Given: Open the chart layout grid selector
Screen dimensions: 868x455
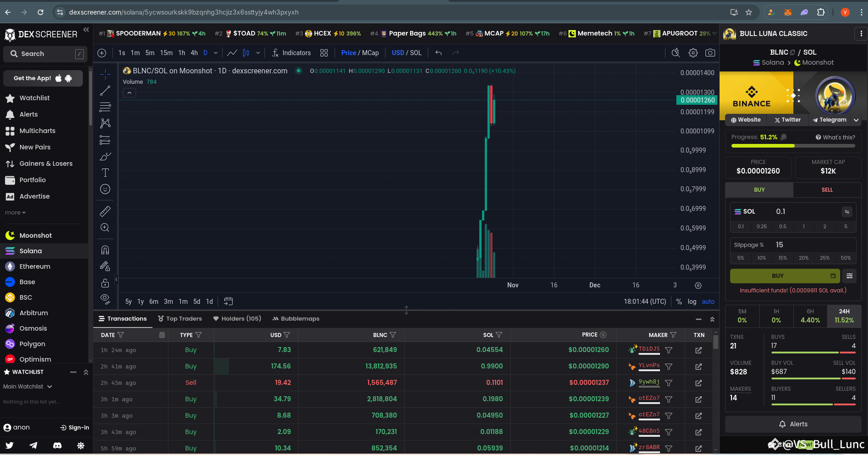Looking at the screenshot, I should point(324,53).
